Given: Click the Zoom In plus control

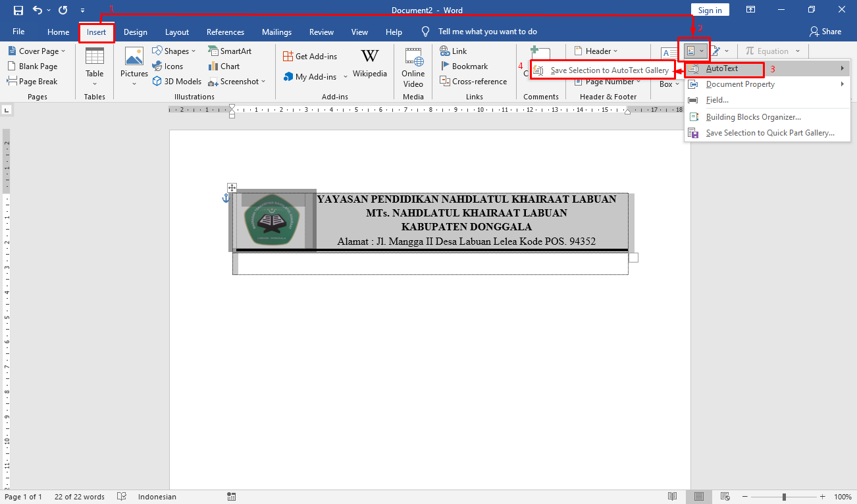Looking at the screenshot, I should tap(821, 497).
